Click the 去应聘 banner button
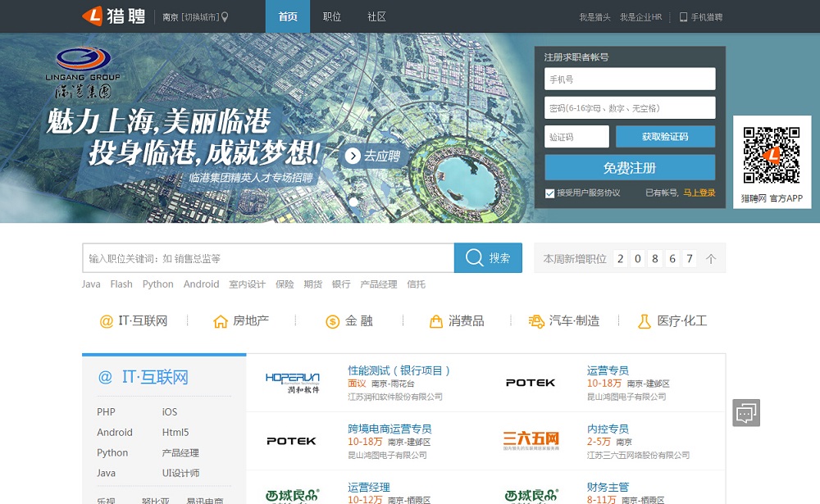820x504 pixels. point(374,156)
